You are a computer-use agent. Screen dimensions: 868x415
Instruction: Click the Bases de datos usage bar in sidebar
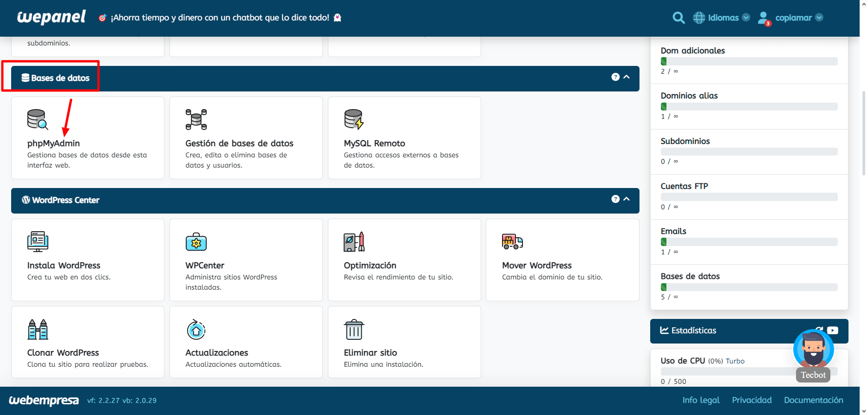(x=749, y=287)
